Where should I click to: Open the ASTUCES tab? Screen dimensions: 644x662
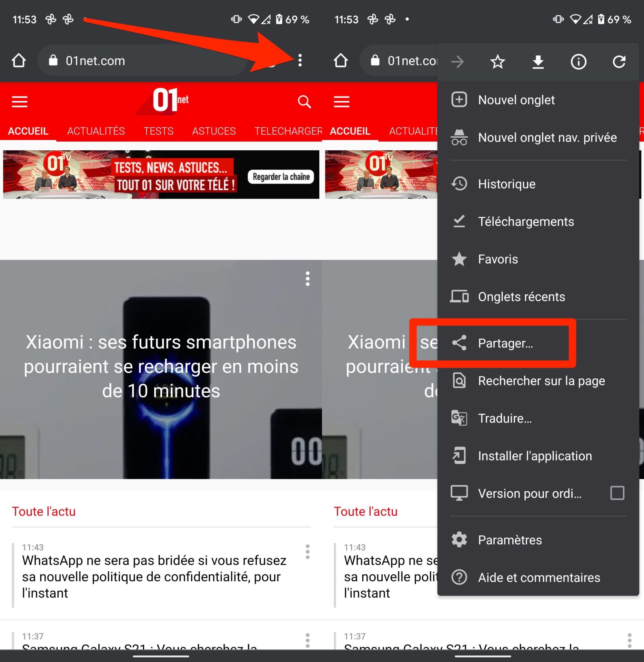click(x=214, y=131)
